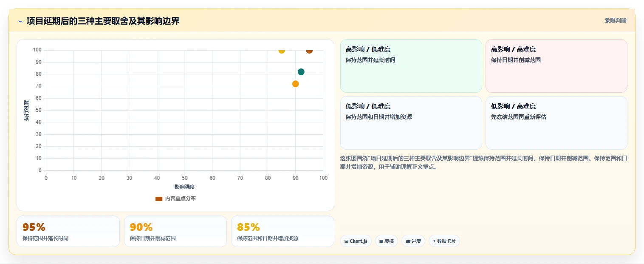Click the description paragraph starting 这张图围绕
The image size is (644, 264).
click(483, 162)
